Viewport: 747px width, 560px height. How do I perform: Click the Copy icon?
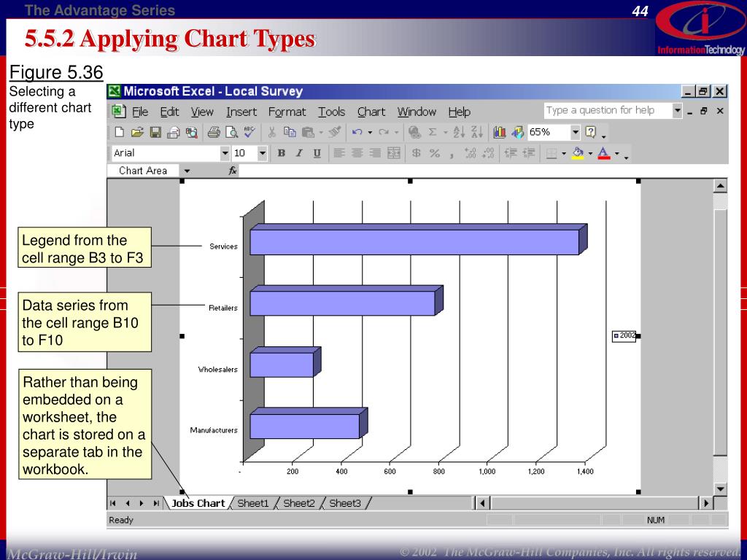point(290,133)
